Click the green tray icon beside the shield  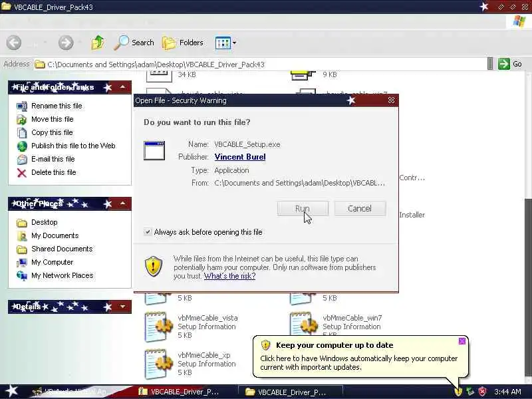pos(470,392)
